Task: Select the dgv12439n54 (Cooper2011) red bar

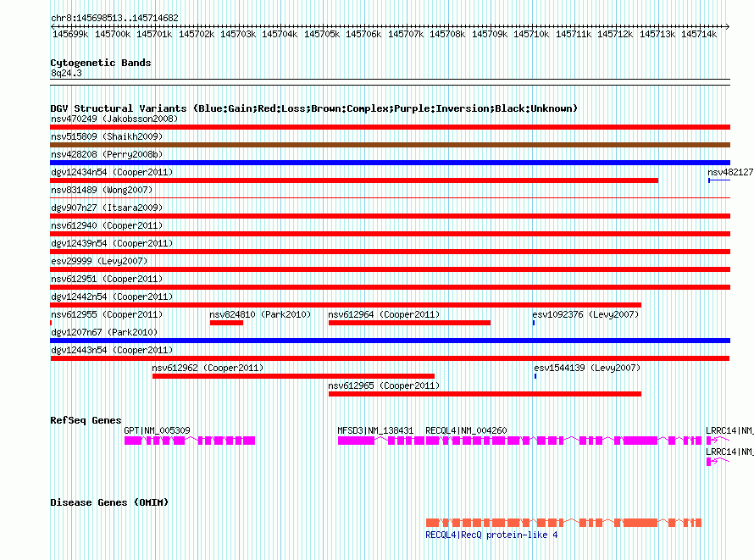Action: pos(390,252)
